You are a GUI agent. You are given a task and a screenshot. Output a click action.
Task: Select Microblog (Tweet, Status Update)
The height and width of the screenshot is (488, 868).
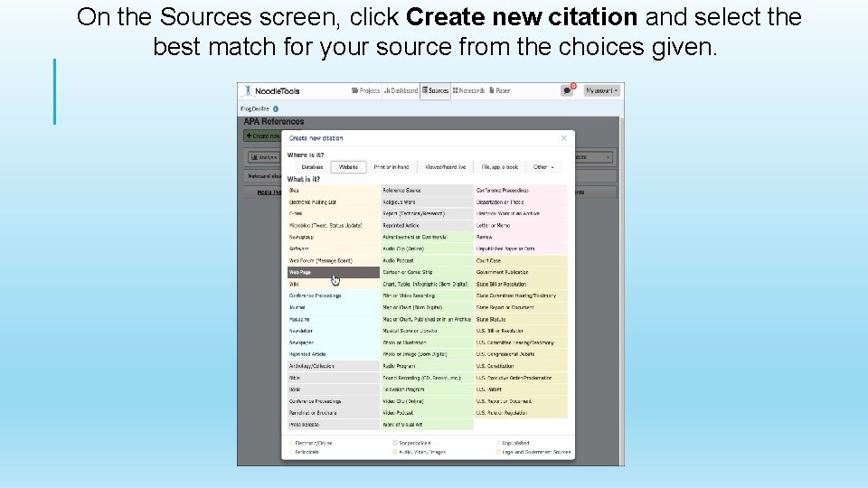coord(334,226)
